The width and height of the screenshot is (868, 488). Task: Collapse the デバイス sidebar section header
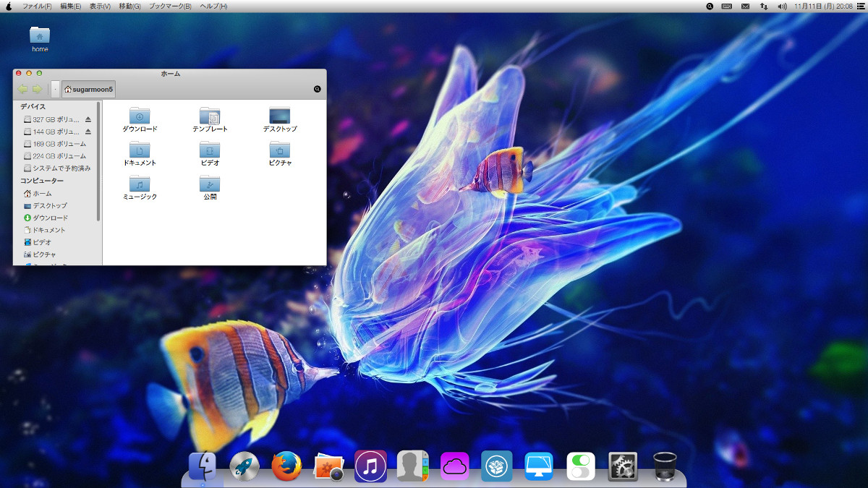pos(33,107)
